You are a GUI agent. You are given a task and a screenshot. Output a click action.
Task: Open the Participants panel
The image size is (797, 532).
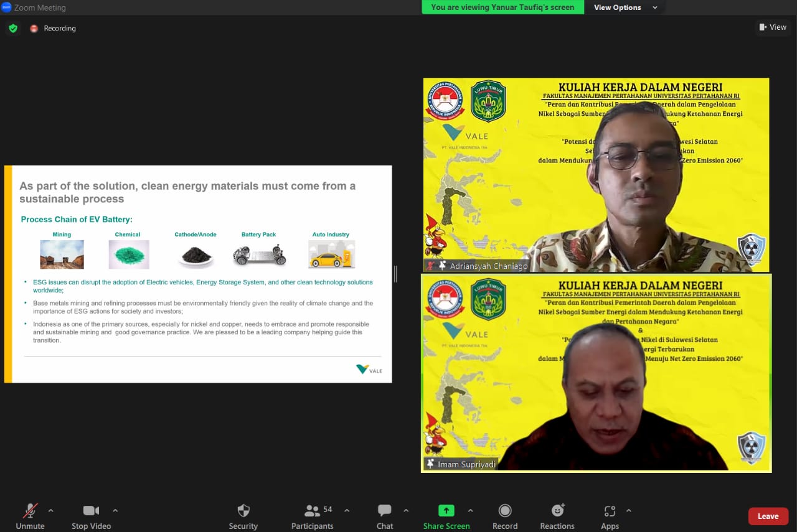point(313,516)
